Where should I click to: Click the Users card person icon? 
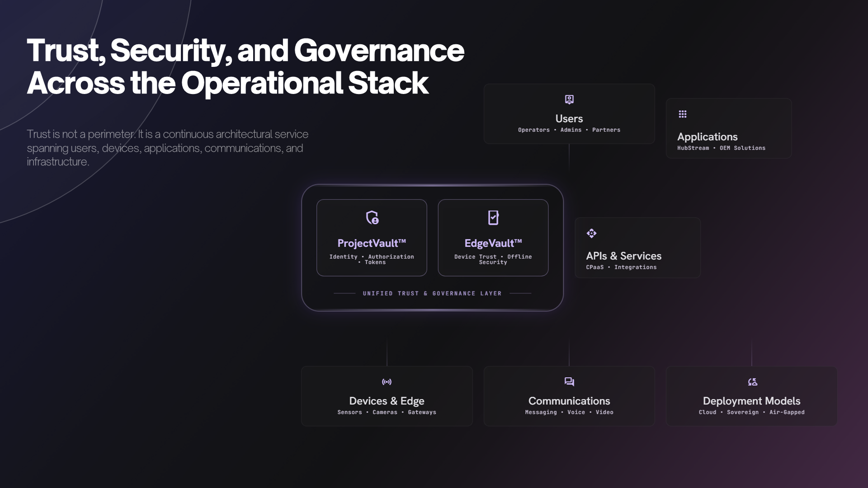coord(569,99)
